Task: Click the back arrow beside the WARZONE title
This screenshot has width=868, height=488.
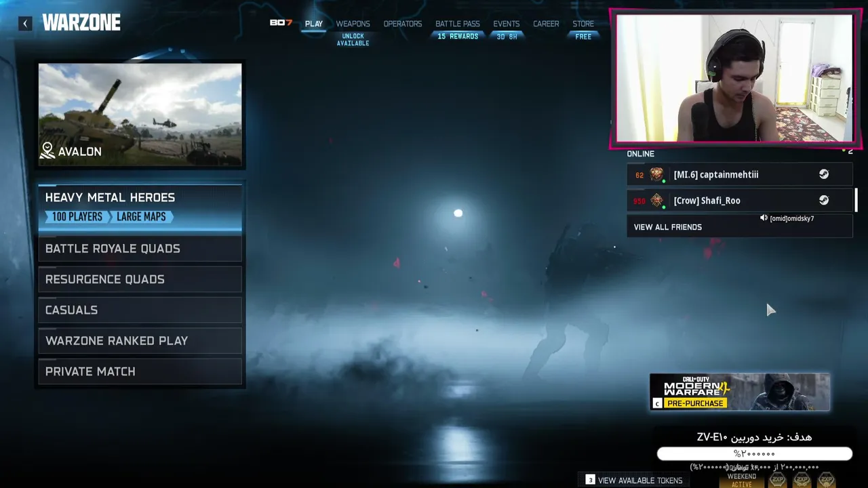Action: point(25,24)
